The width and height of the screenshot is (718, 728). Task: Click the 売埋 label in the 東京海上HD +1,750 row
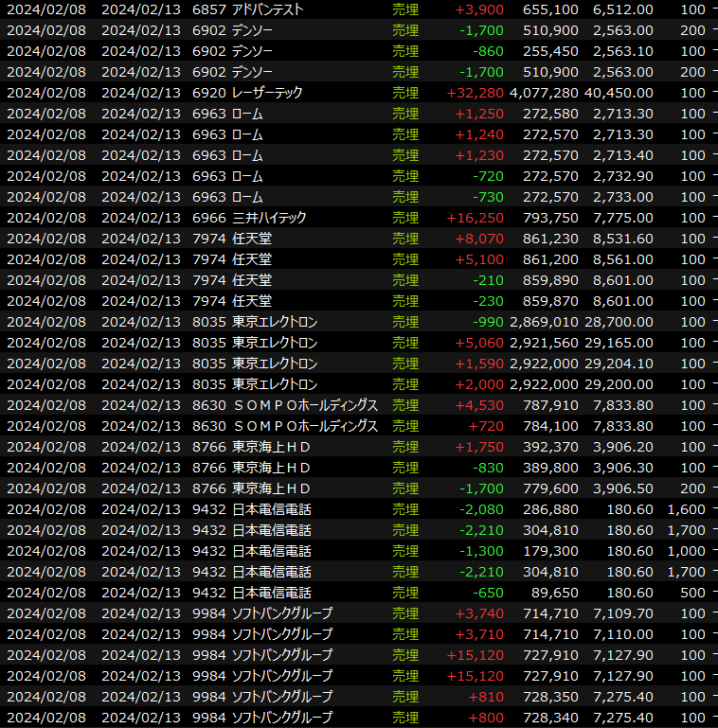point(405,447)
